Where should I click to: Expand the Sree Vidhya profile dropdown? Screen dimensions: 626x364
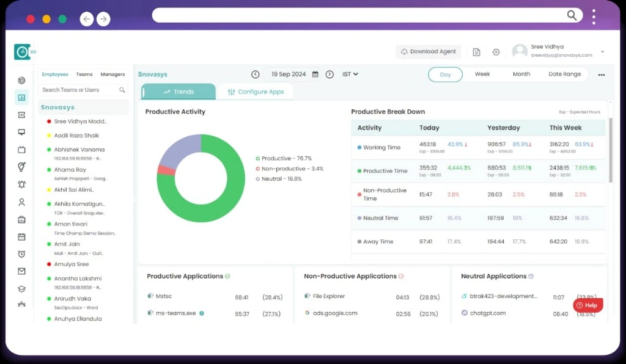602,52
